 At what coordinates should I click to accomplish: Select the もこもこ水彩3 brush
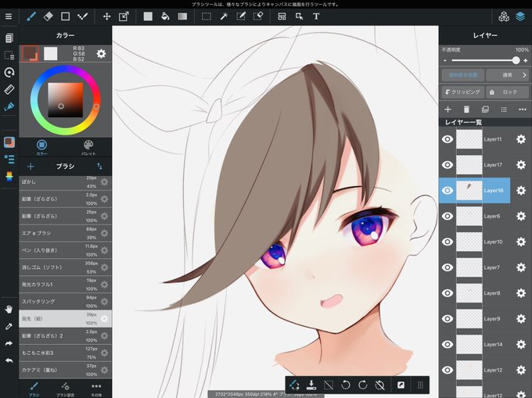[65, 353]
